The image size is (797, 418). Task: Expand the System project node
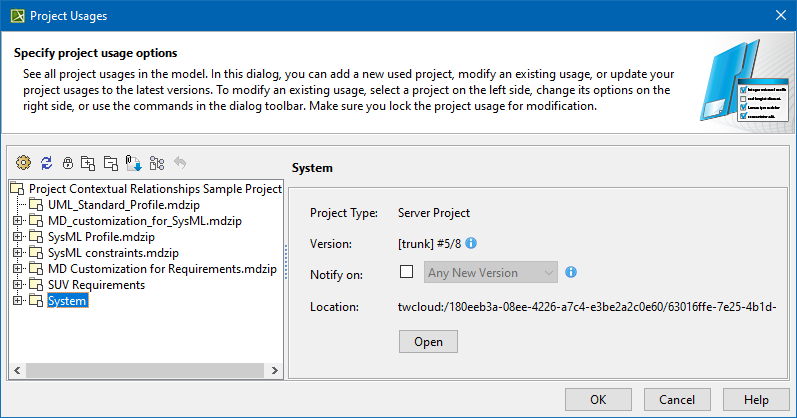(x=17, y=301)
